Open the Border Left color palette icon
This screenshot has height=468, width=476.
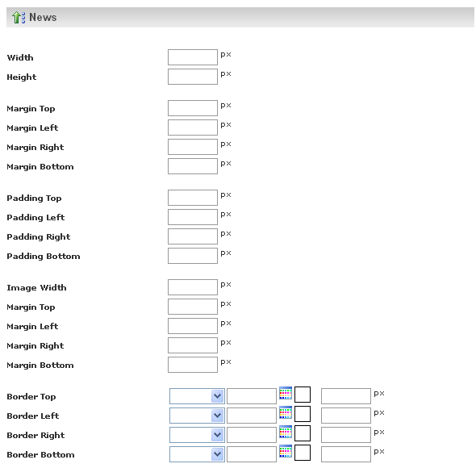pyautogui.click(x=286, y=412)
